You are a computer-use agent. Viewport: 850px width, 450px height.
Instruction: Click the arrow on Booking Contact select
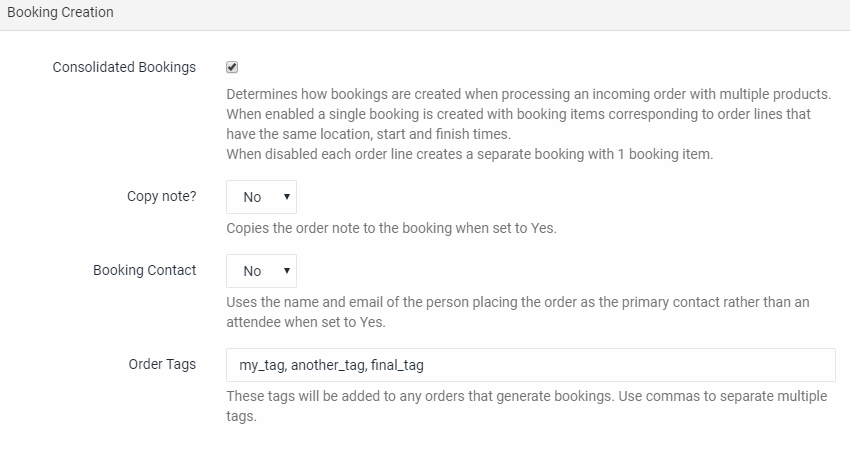[287, 271]
